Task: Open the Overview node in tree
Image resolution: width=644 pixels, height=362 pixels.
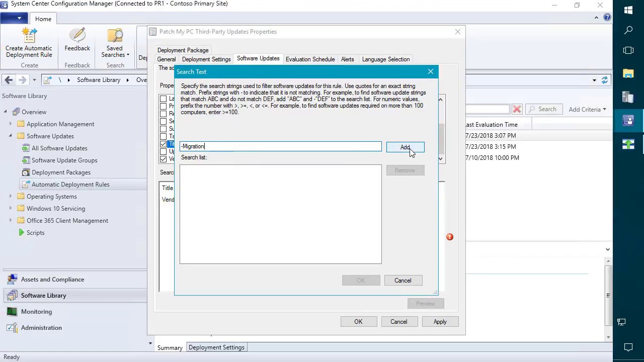Action: (x=34, y=112)
